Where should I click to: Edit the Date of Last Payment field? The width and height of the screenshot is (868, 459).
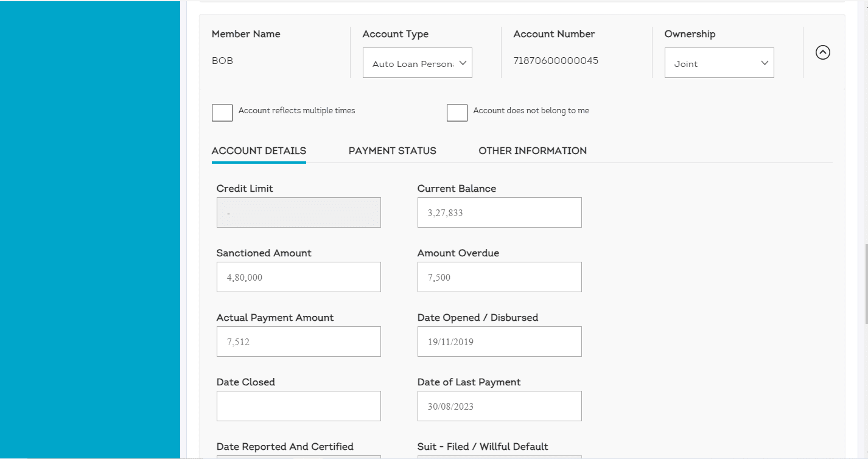[500, 406]
